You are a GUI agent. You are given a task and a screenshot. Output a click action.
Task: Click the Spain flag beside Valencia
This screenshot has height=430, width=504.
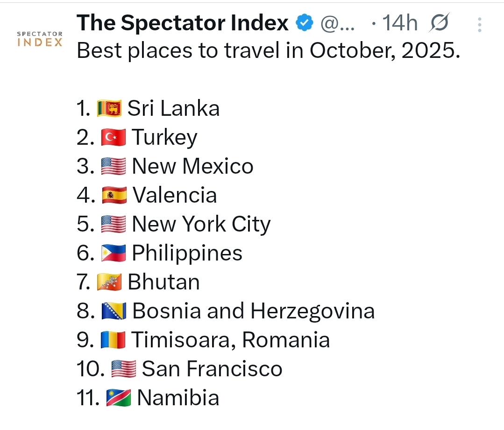click(114, 196)
